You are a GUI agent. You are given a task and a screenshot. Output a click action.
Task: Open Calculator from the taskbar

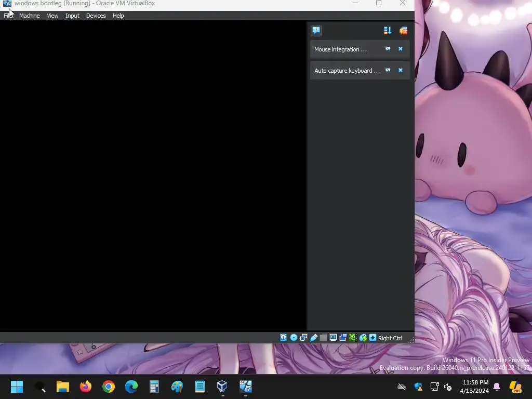click(x=154, y=387)
